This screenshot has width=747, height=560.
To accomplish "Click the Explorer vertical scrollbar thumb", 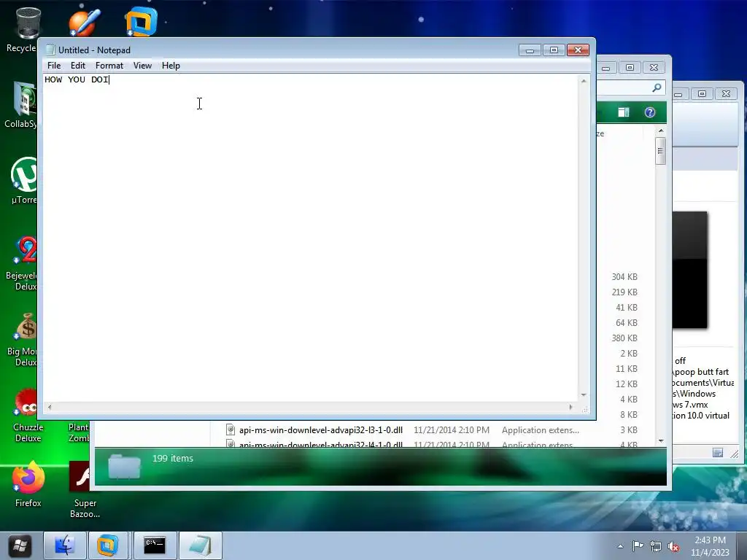I will click(660, 151).
